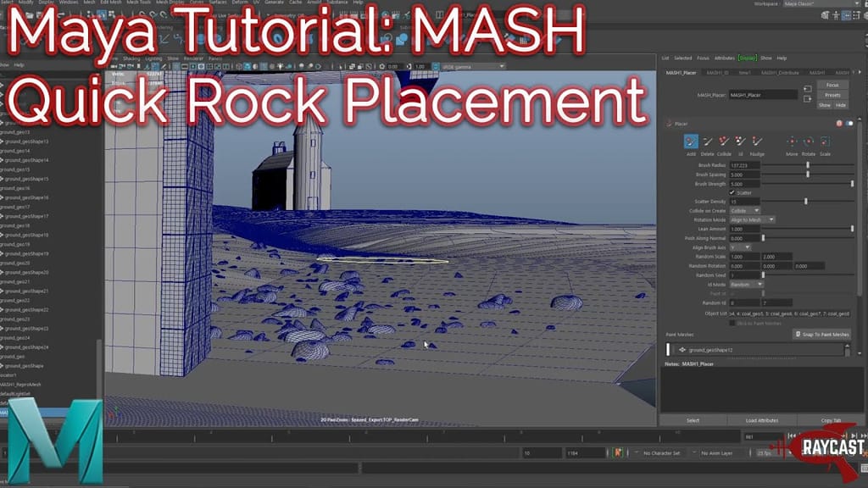Viewport: 868px width, 488px height.
Task: Open the Attributes menu in Attribute Editor
Action: (x=725, y=58)
